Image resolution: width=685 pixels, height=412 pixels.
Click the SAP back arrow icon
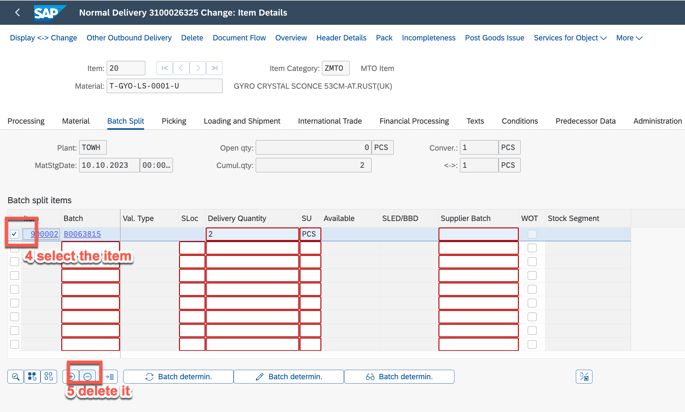tap(17, 13)
